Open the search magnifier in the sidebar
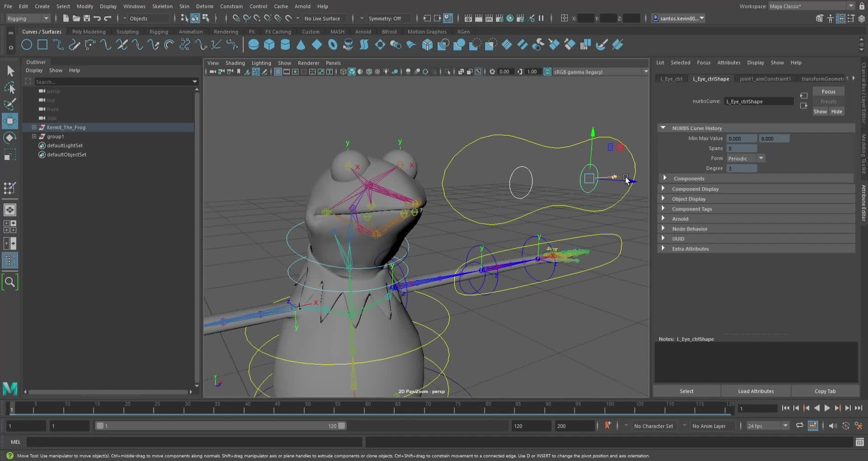Viewport: 868px width, 461px height. (x=10, y=282)
